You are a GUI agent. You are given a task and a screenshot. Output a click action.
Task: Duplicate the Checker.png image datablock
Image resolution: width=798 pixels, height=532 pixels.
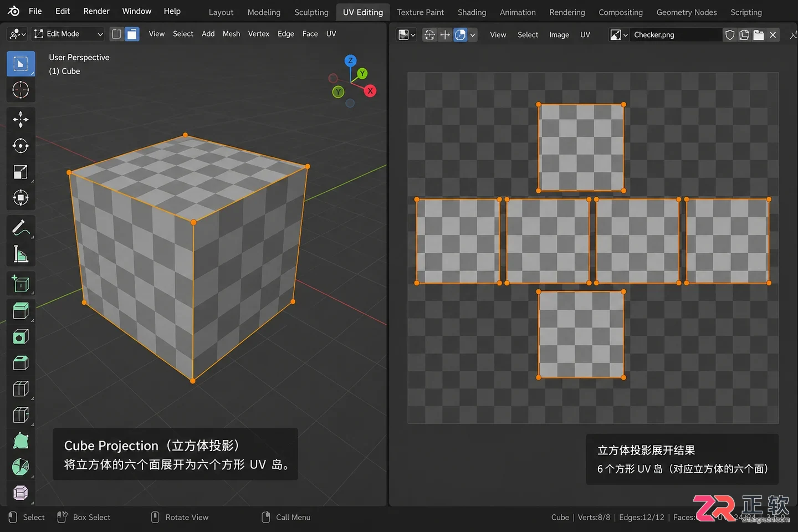pos(744,35)
